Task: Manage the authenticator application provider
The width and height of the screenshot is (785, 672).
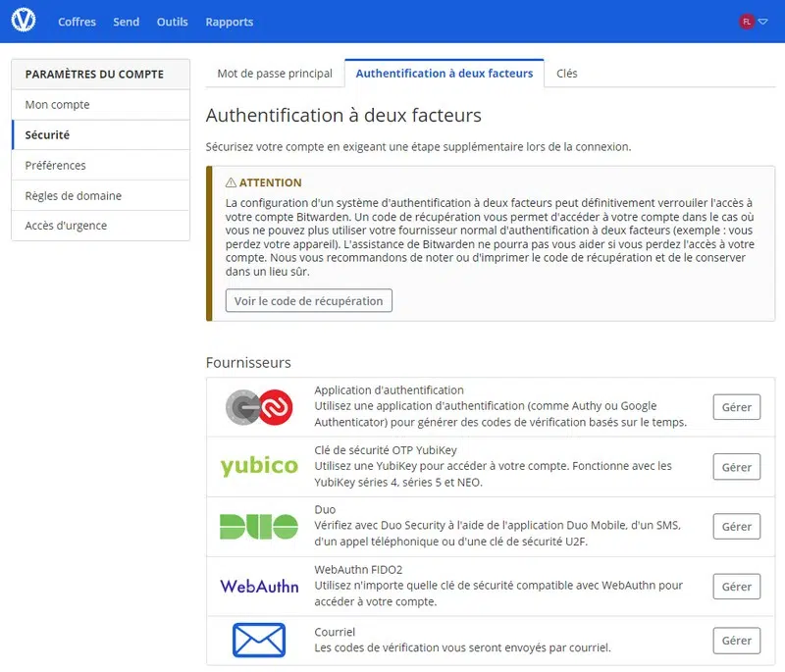Action: coord(736,407)
